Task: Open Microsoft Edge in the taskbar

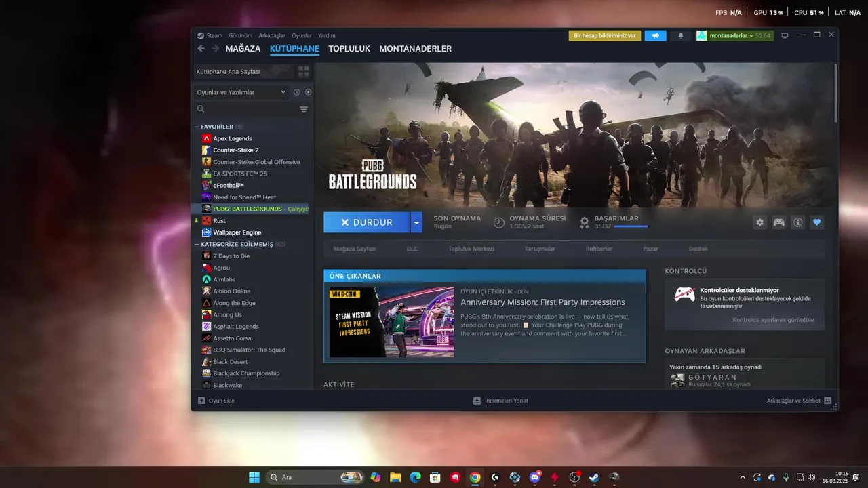Action: click(415, 477)
